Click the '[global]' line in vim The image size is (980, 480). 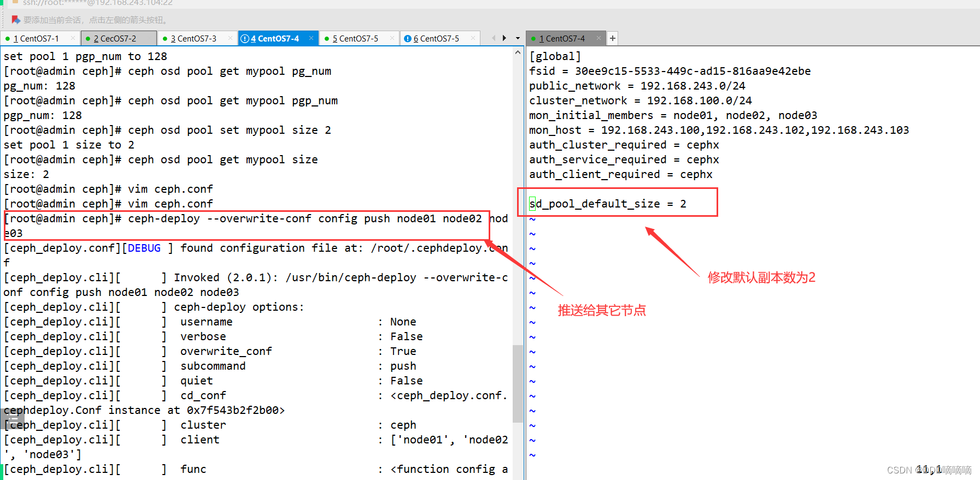point(555,56)
